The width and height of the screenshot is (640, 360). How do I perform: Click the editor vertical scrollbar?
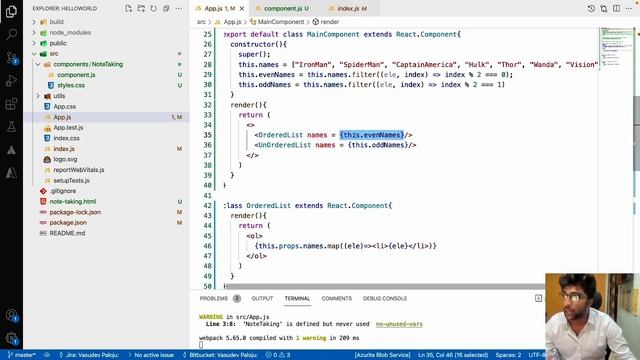tap(637, 133)
